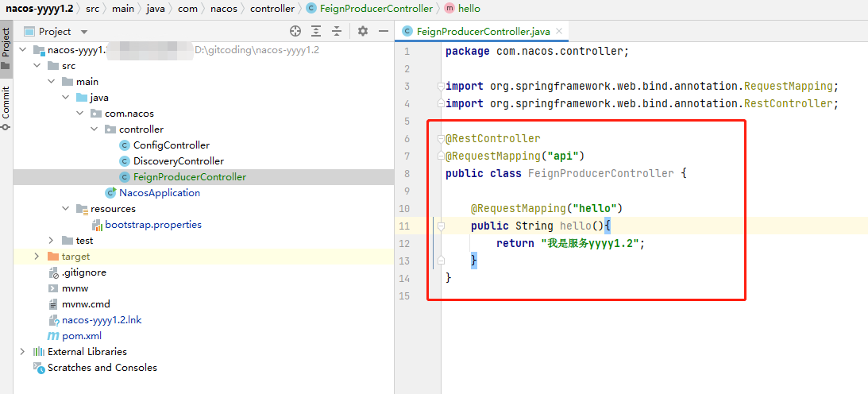868x394 pixels.
Task: Open the Commit side tool window tab
Action: point(6,107)
